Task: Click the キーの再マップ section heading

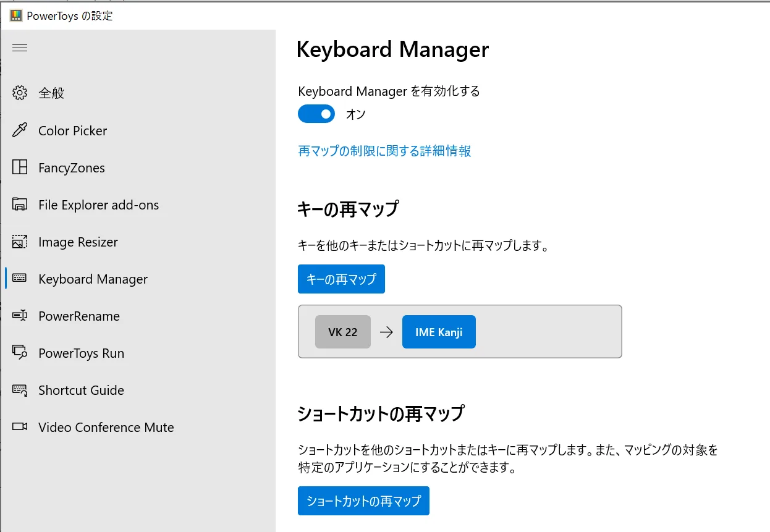Action: [x=348, y=209]
